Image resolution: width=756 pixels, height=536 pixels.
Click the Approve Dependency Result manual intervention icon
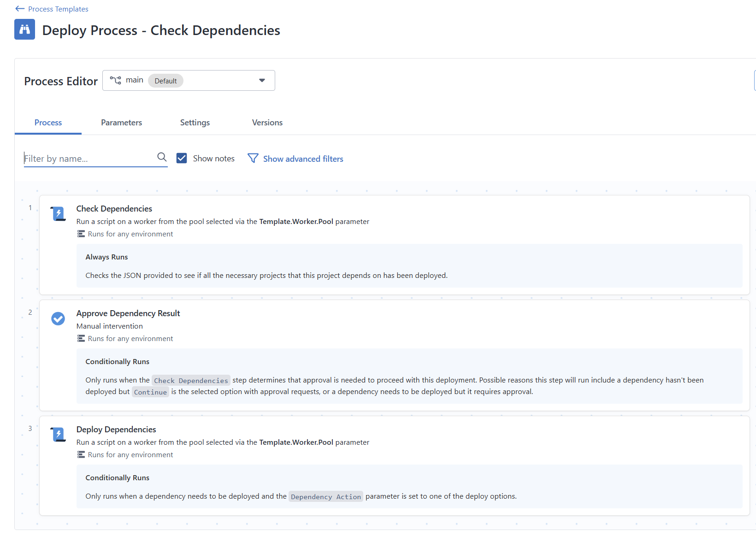coord(58,318)
